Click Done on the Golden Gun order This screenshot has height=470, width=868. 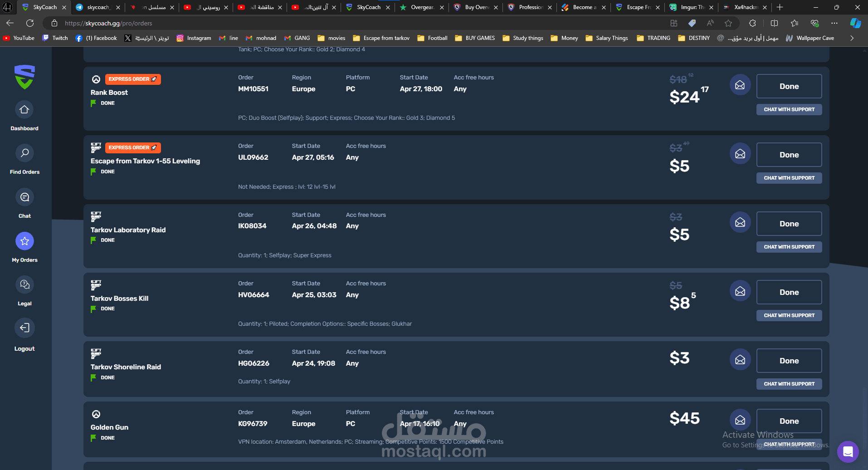tap(789, 421)
